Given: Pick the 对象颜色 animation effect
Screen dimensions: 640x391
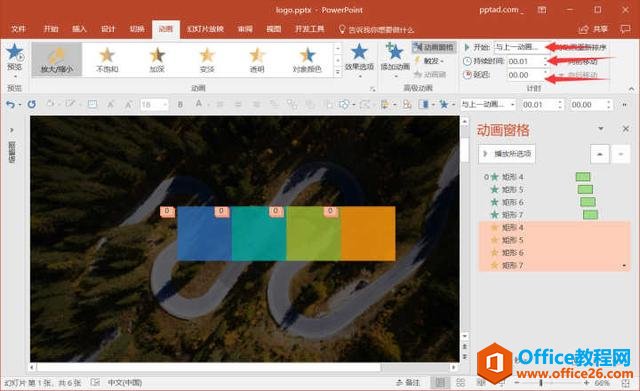Looking at the screenshot, I should click(x=307, y=60).
